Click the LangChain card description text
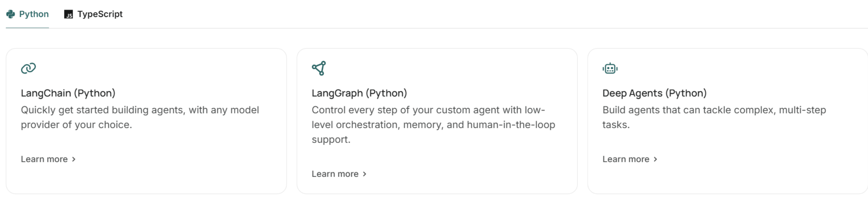Image resolution: width=868 pixels, height=198 pixels. point(140,117)
